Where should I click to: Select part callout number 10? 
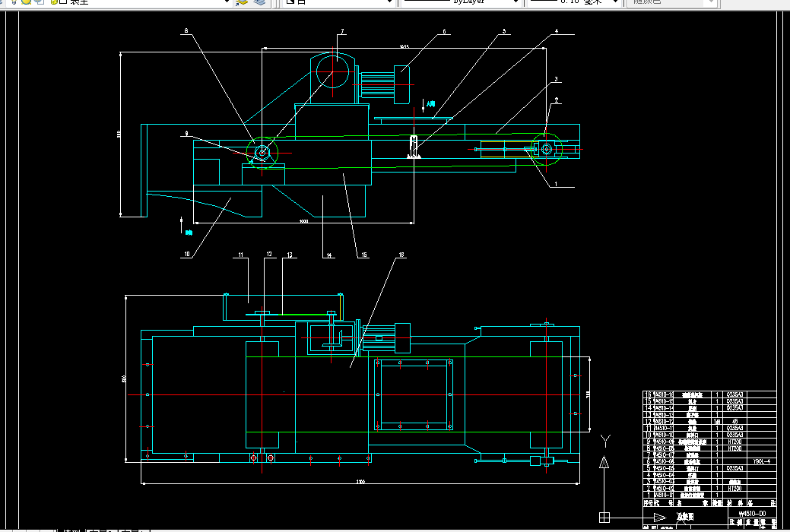click(187, 254)
